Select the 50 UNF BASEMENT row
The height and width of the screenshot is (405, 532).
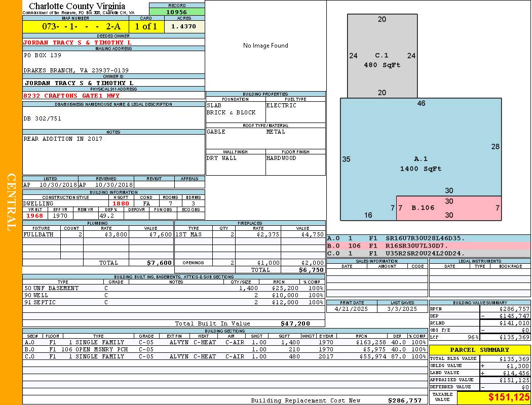point(172,288)
